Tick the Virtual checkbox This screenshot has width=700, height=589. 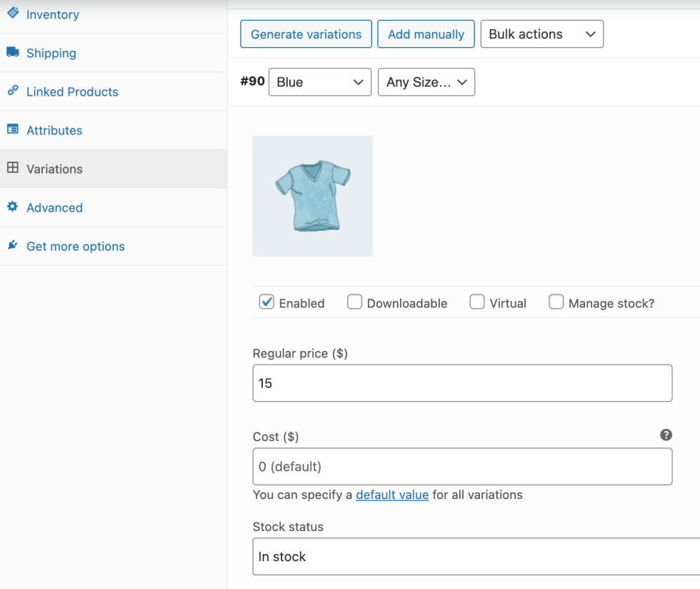coord(476,302)
